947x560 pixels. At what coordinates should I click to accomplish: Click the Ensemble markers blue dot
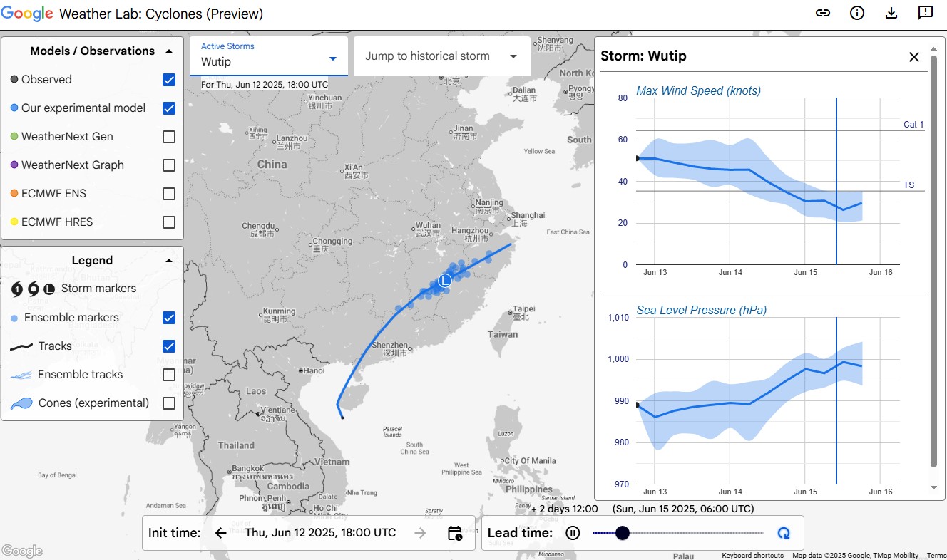[14, 318]
